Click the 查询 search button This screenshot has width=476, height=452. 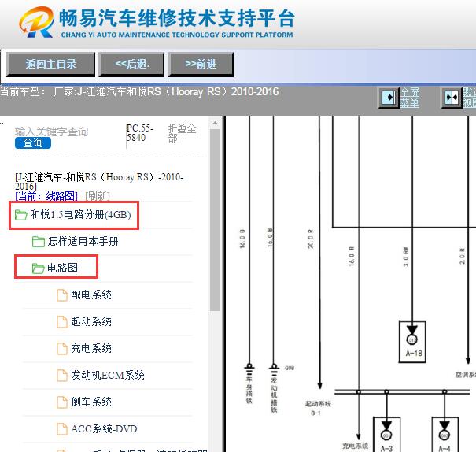tap(33, 143)
